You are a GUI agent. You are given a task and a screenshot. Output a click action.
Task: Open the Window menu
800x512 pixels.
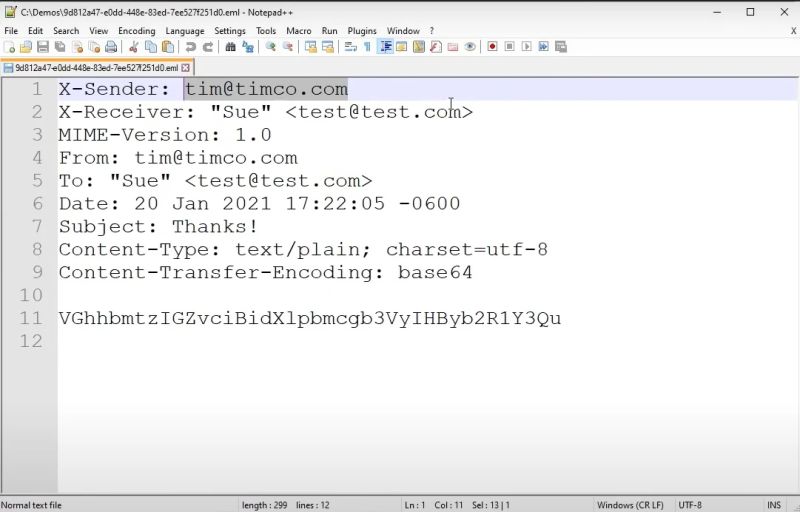tap(403, 31)
